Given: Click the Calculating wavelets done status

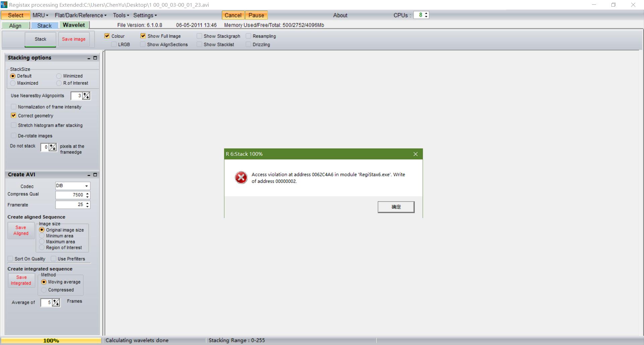Looking at the screenshot, I should click(137, 340).
